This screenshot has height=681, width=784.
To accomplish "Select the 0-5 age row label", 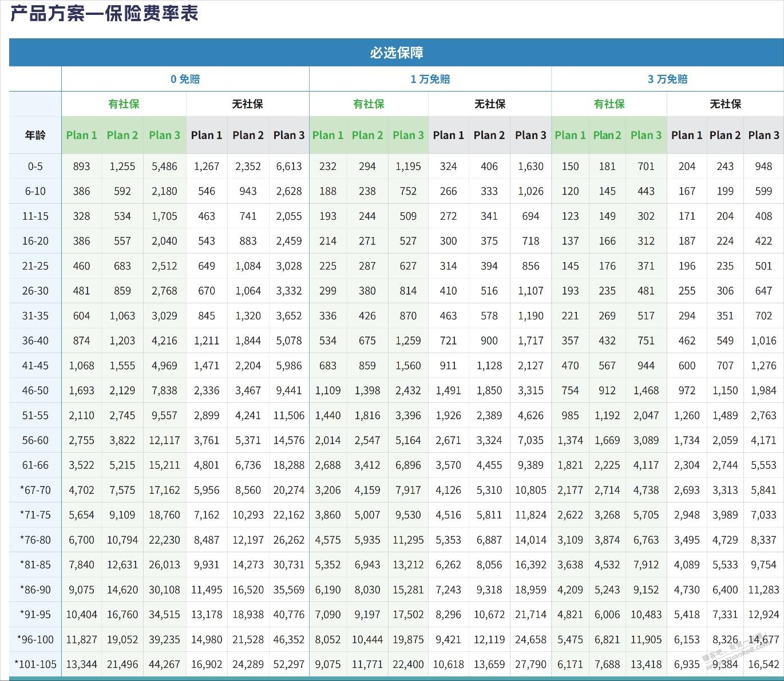I will coord(35,167).
